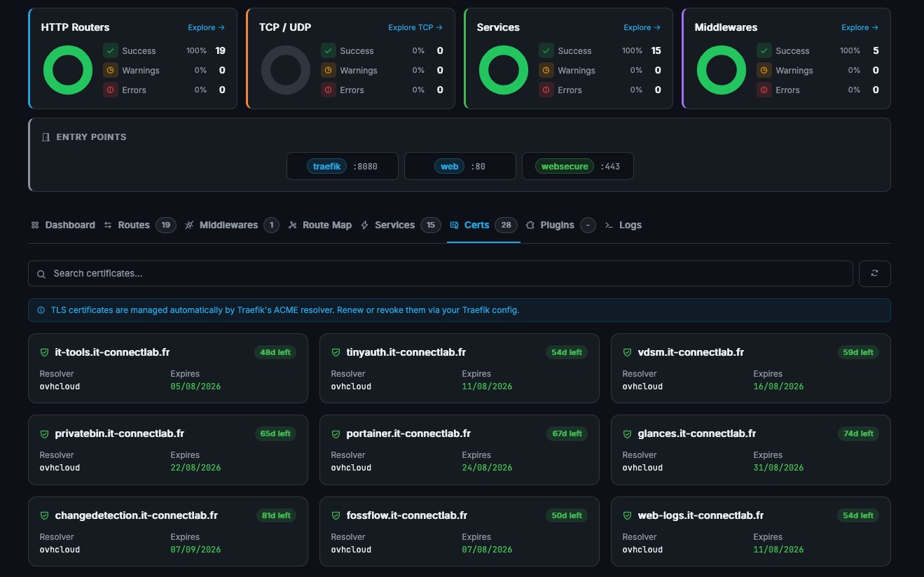Screen dimensions: 924x577
Task: Focus the Search certificates input field
Action: pyautogui.click(x=440, y=273)
